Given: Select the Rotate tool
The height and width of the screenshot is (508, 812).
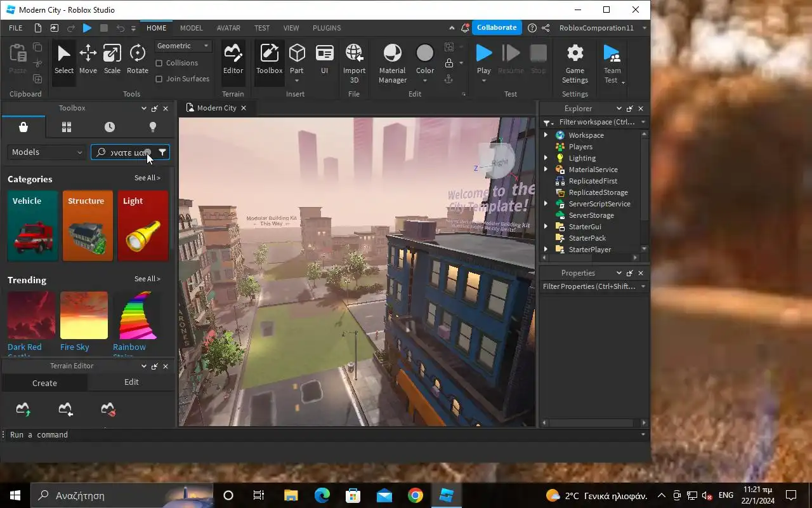Looking at the screenshot, I should [138, 60].
